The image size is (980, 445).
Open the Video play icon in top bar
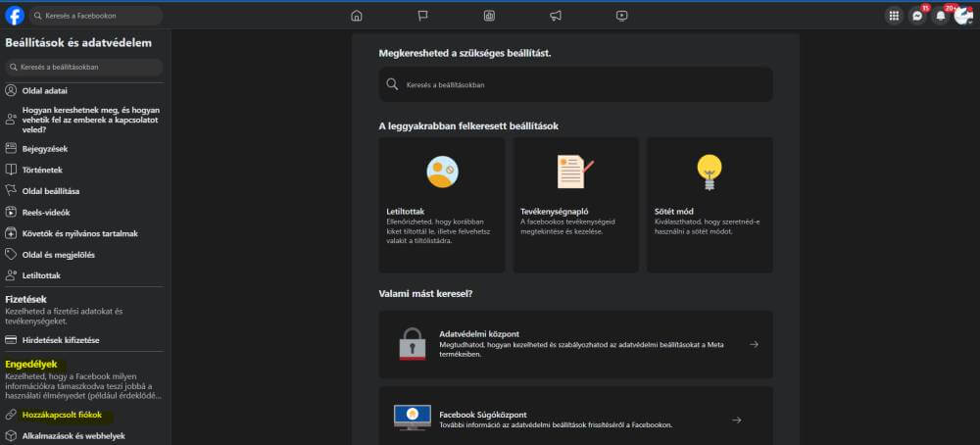(621, 17)
